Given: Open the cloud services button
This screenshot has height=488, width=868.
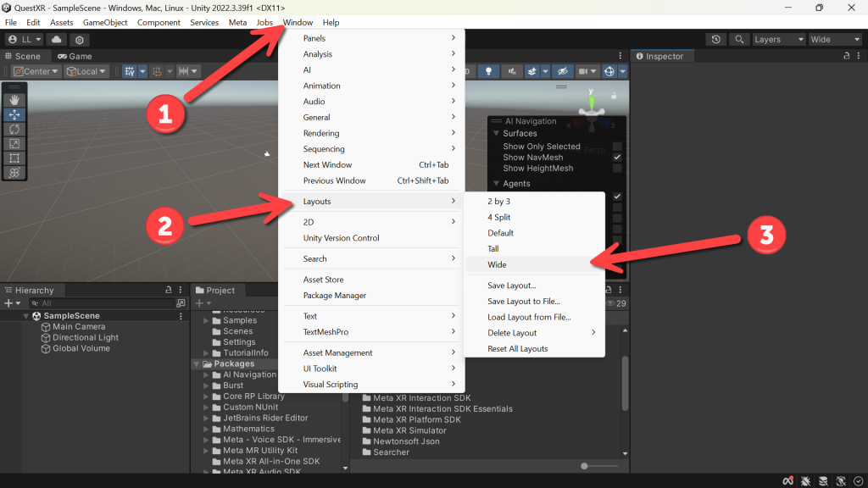Looking at the screenshot, I should (x=57, y=39).
